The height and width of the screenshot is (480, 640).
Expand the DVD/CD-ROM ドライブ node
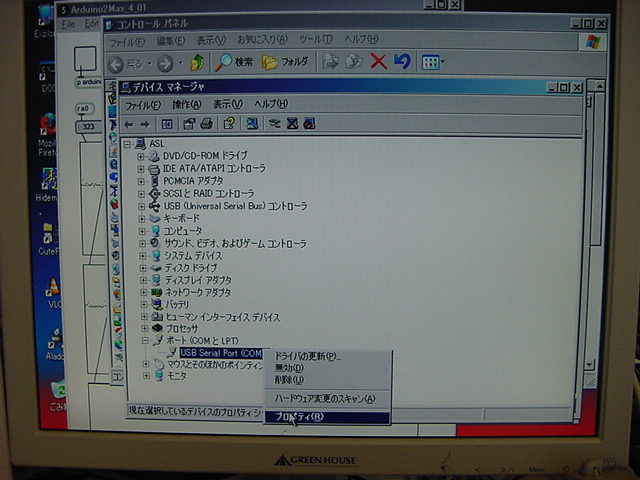point(140,156)
